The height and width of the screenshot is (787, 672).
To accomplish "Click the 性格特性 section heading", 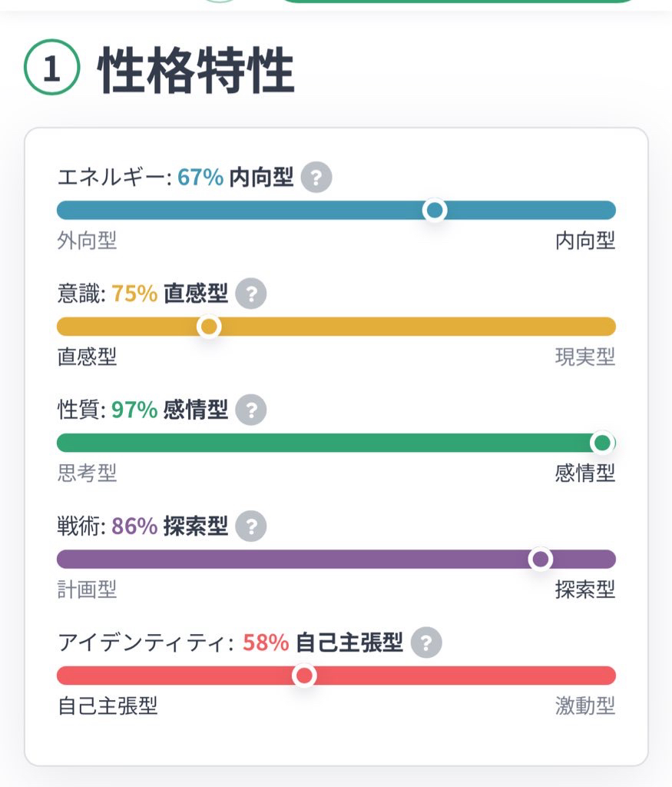I will (x=196, y=71).
